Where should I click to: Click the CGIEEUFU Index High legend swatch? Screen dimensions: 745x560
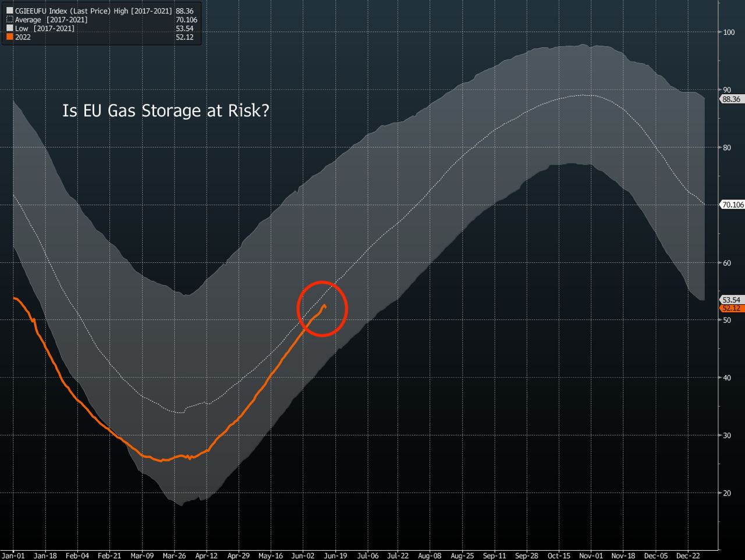9,11
